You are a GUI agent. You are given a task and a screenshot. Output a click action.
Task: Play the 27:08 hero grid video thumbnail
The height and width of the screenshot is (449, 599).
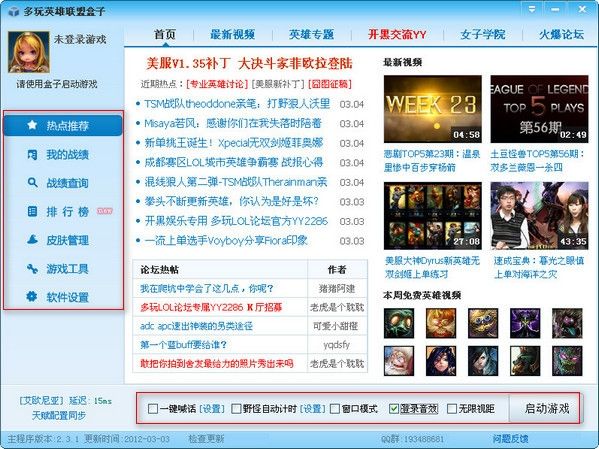click(432, 216)
